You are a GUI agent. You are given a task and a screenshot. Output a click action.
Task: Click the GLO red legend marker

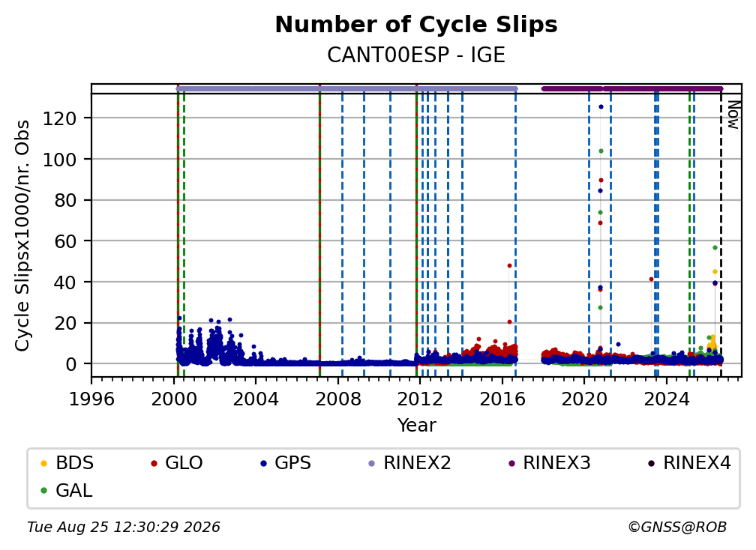(154, 463)
